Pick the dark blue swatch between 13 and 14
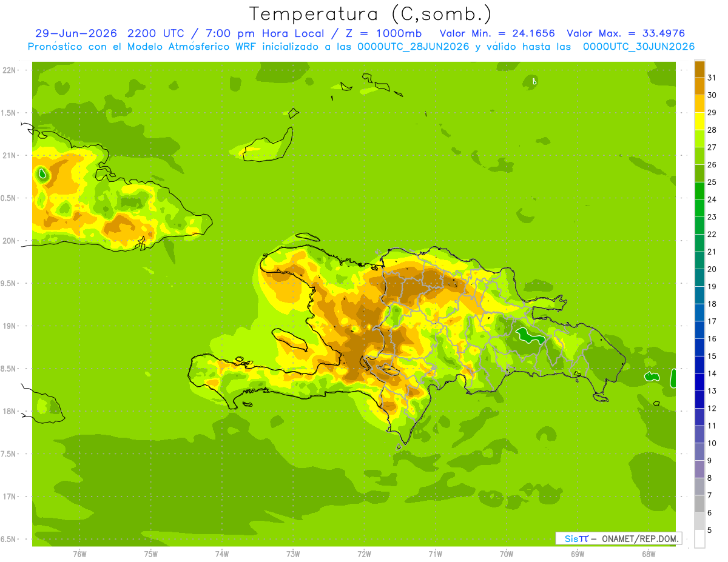This screenshot has width=728, height=562. tap(699, 383)
